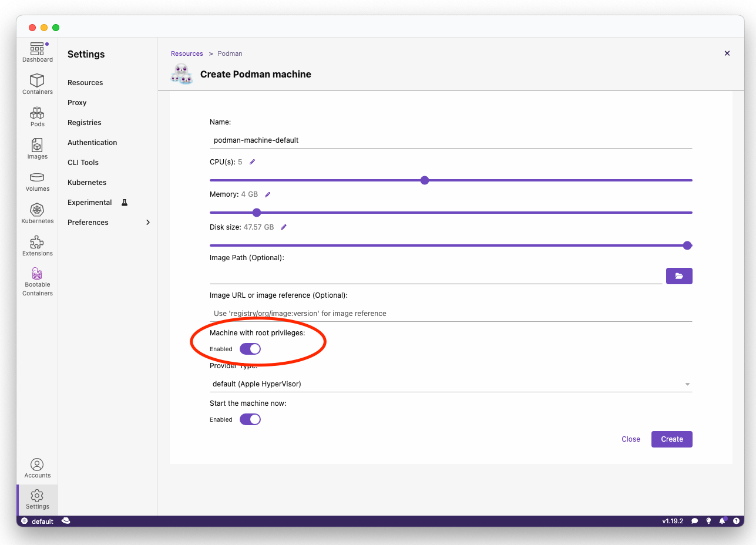Open the Extensions section

(x=38, y=246)
